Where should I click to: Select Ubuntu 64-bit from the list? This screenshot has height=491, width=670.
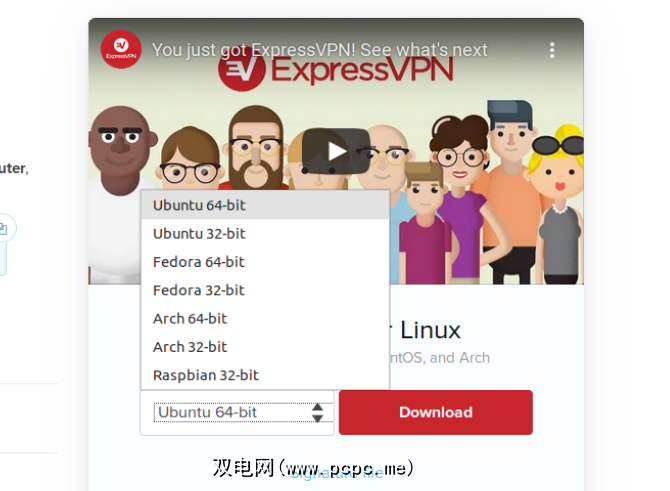[x=265, y=205]
